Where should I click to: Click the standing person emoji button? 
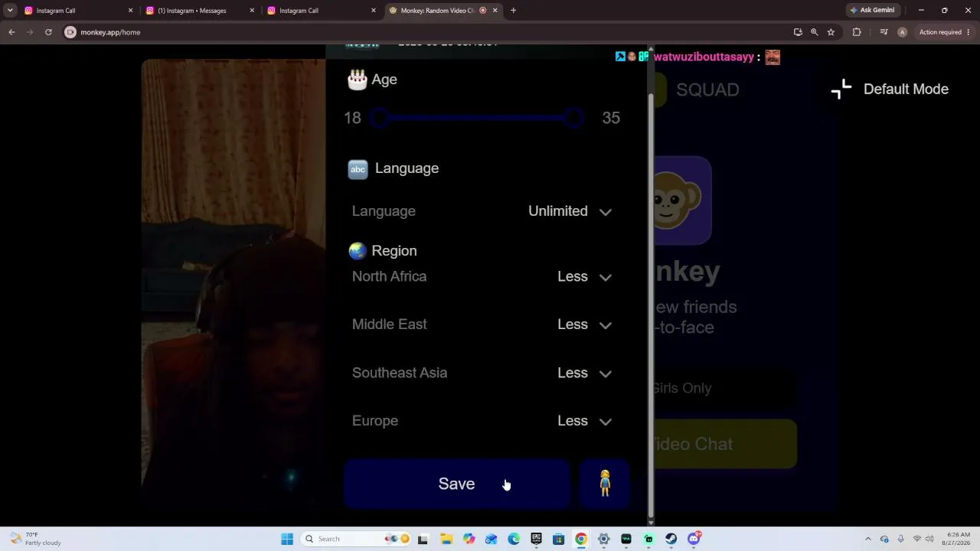click(x=605, y=484)
